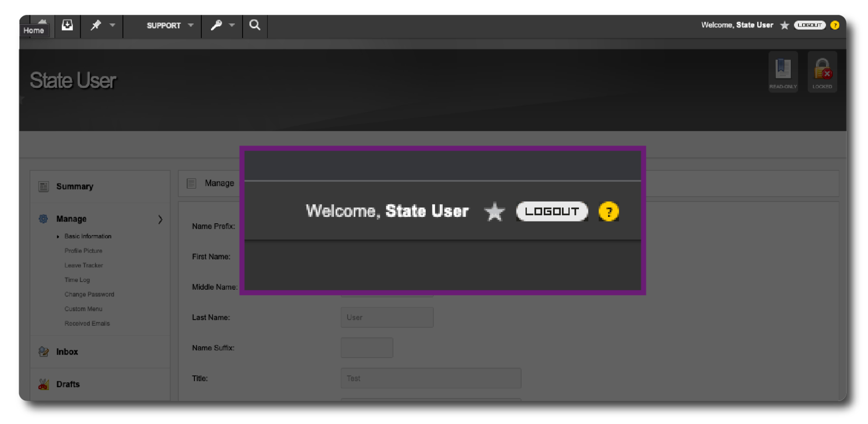Open Drafts in the sidebar
This screenshot has width=868, height=424.
click(68, 384)
